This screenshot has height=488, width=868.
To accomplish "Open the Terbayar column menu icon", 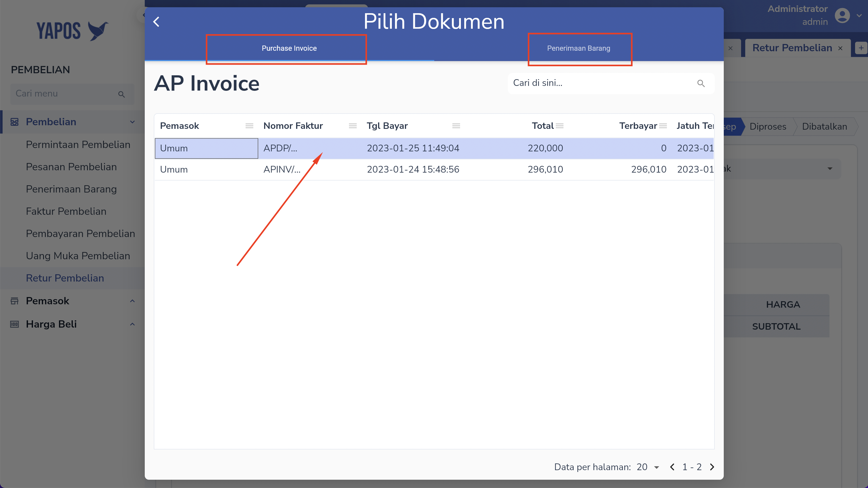I will (663, 126).
